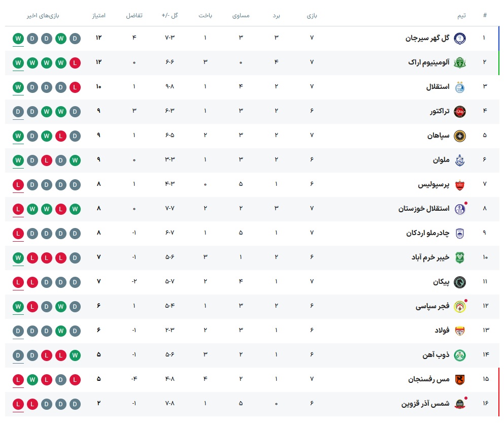Screen dimensions: 504x424
Task: Click the Zob Ahan team logo
Action: 459,355
